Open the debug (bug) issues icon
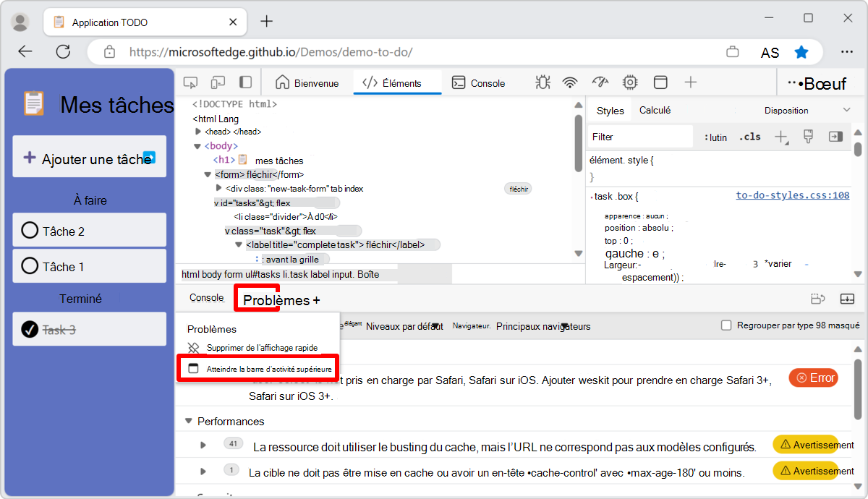This screenshot has height=499, width=868. coord(541,82)
